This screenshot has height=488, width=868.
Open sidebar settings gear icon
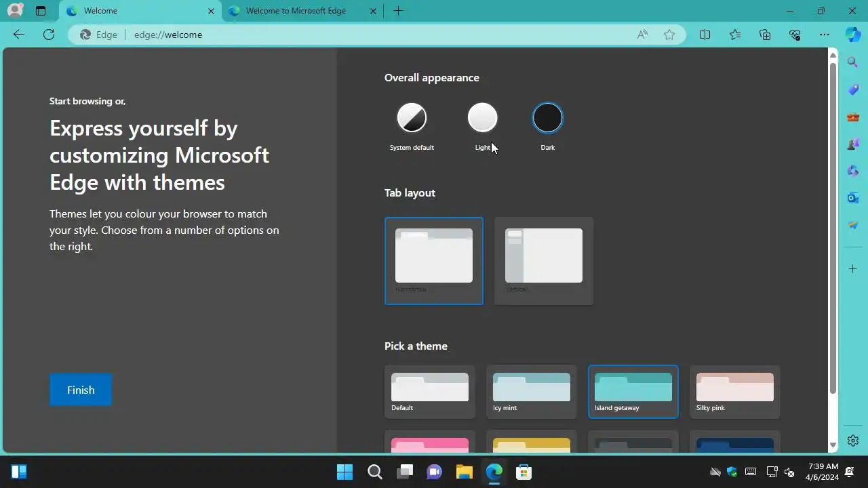click(x=853, y=441)
